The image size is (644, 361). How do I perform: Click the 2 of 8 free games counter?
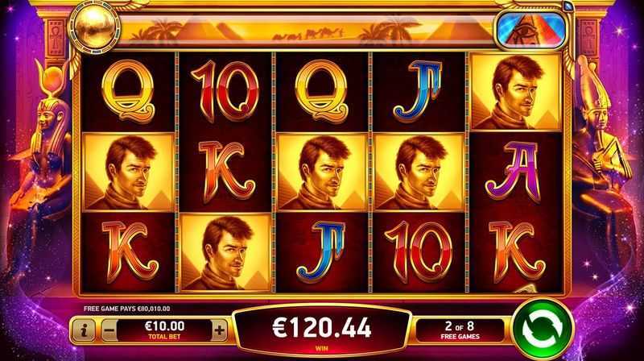(x=460, y=330)
